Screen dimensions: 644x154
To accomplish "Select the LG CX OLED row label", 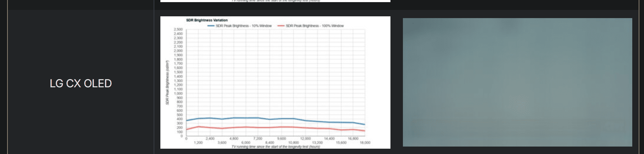I will [81, 83].
